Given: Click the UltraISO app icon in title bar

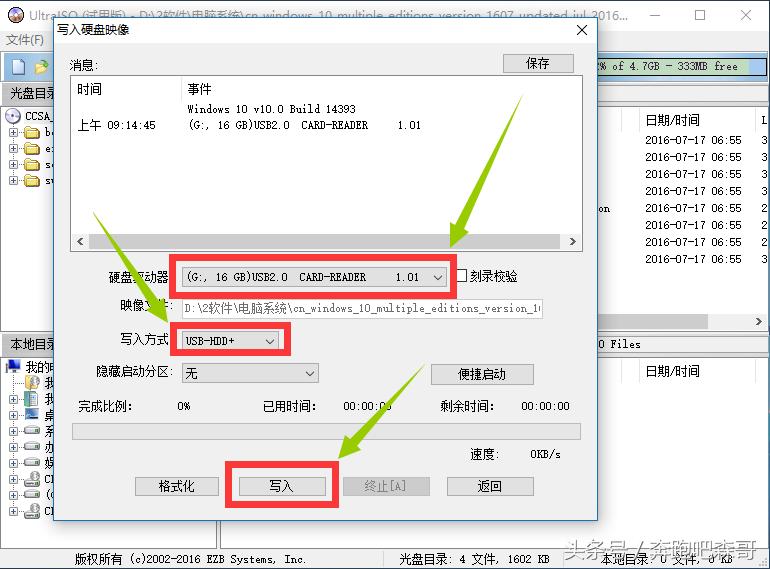Looking at the screenshot, I should [16, 15].
